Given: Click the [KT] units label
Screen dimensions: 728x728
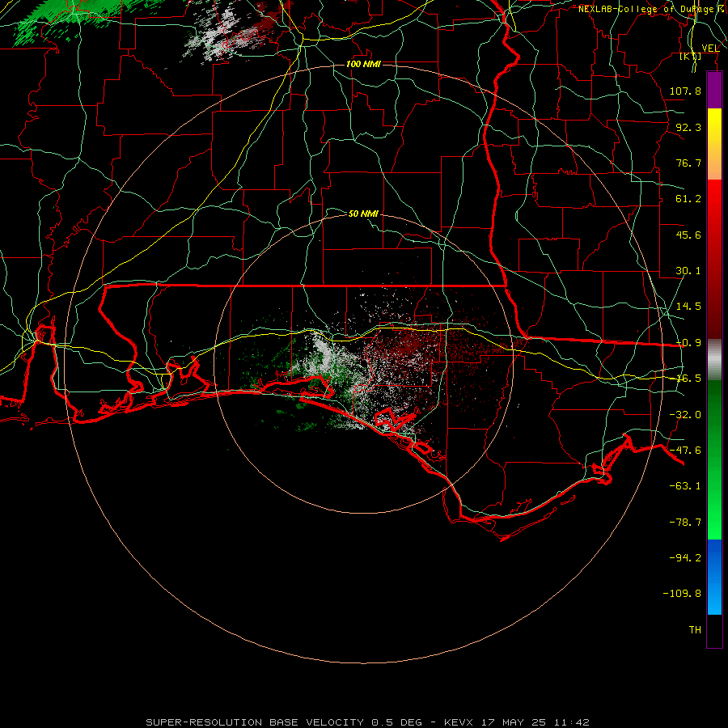Looking at the screenshot, I should point(691,56).
